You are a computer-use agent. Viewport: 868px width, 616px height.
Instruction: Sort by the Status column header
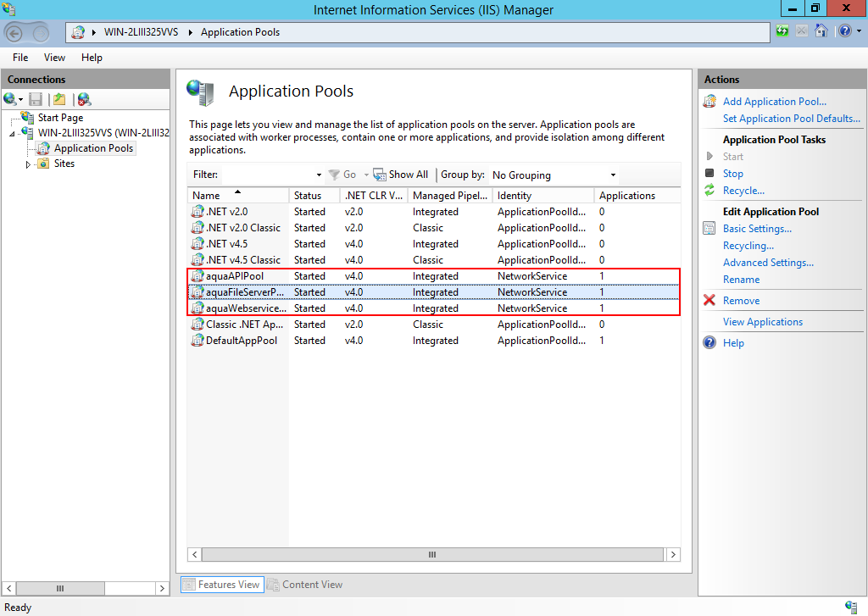tap(308, 196)
